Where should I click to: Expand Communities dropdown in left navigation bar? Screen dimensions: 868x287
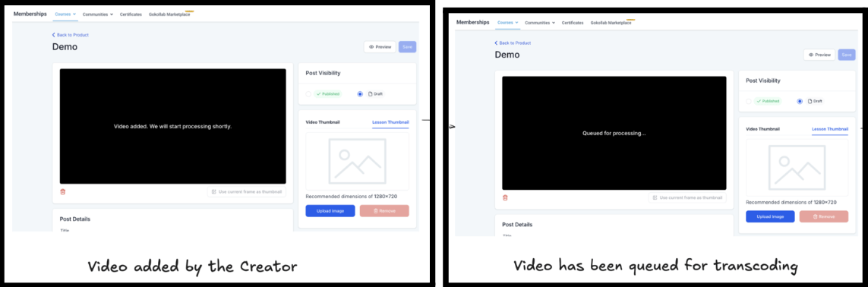pos(98,14)
